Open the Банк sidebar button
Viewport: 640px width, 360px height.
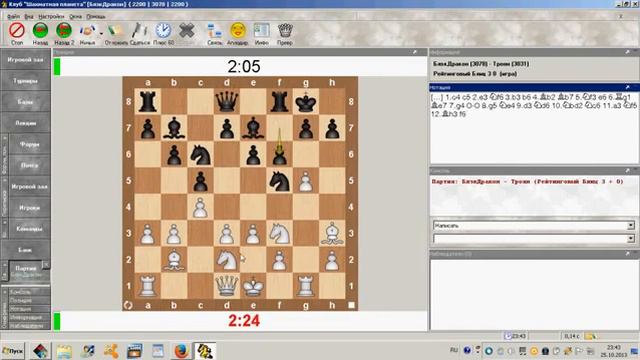click(25, 250)
